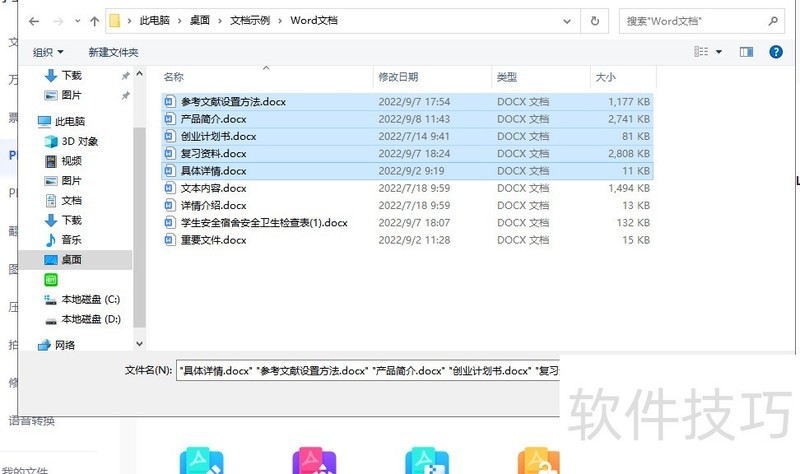Open 语音转换 in background app sidebar
Viewport: 800px width, 474px height.
[32, 421]
